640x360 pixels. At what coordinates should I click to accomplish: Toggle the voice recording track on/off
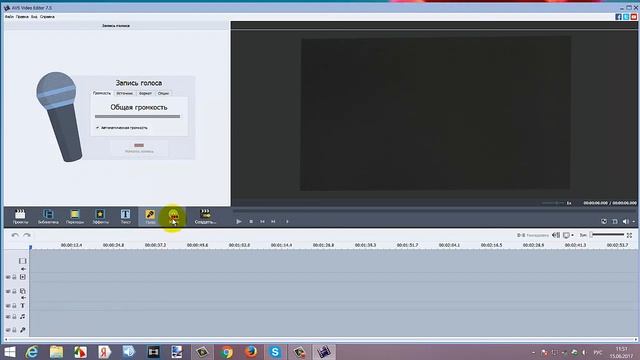(x=8, y=330)
